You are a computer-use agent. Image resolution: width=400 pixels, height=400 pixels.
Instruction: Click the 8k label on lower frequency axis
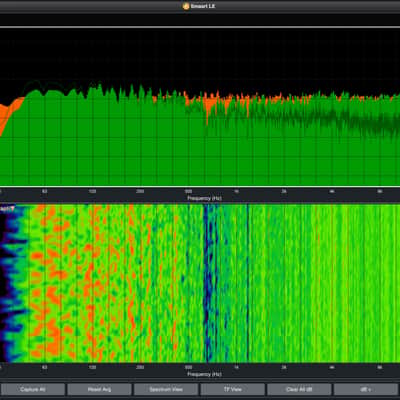[x=379, y=368]
